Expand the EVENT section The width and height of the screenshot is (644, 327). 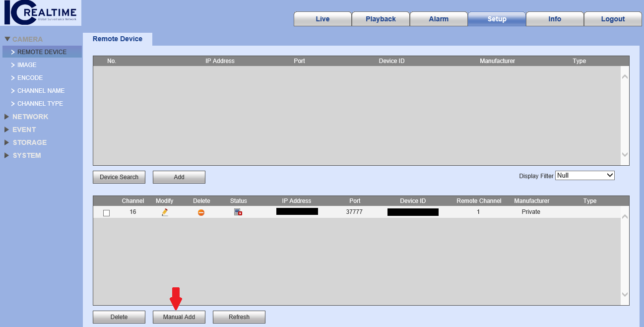click(23, 130)
